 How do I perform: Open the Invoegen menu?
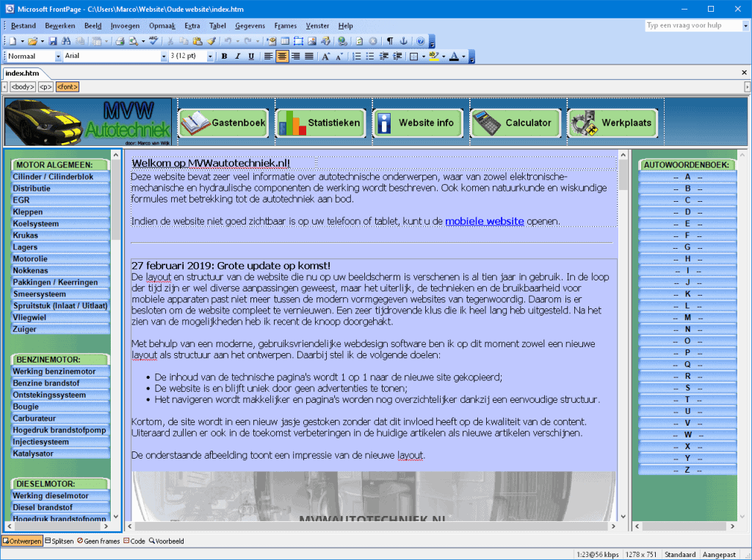point(125,26)
